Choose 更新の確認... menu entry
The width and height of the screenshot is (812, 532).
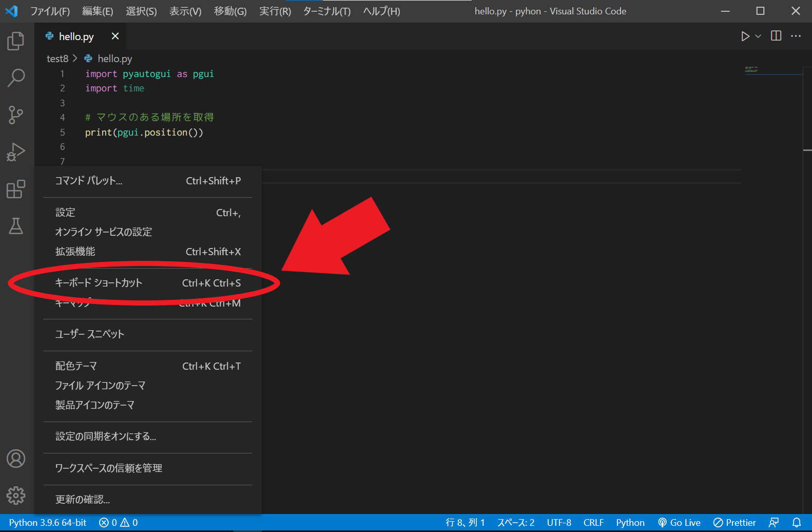click(148, 500)
